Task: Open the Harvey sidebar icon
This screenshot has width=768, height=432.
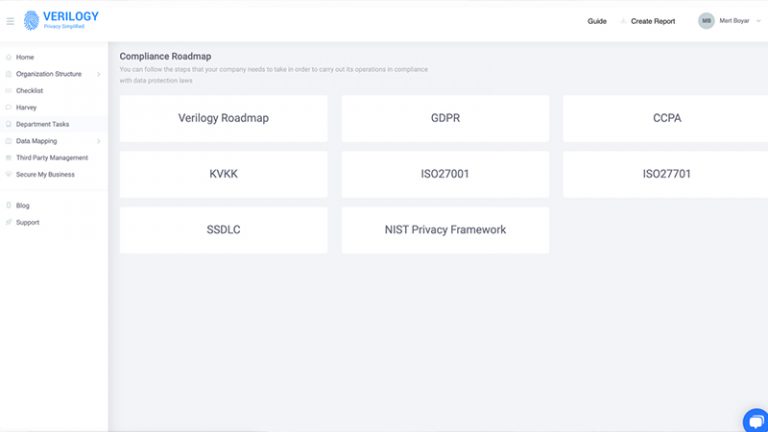Action: coord(8,107)
